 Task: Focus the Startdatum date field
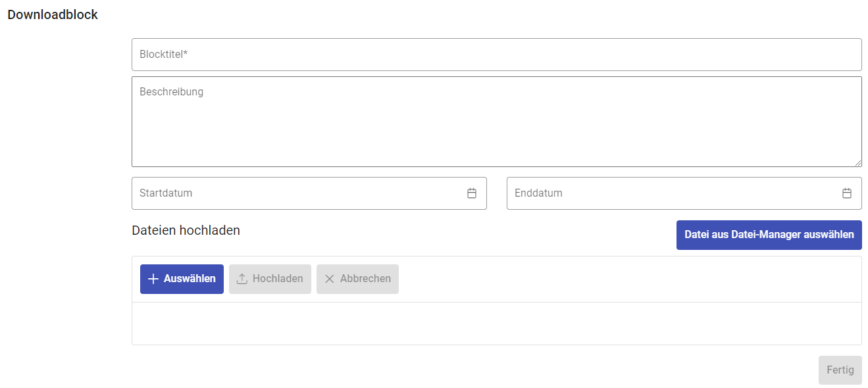click(x=296, y=193)
